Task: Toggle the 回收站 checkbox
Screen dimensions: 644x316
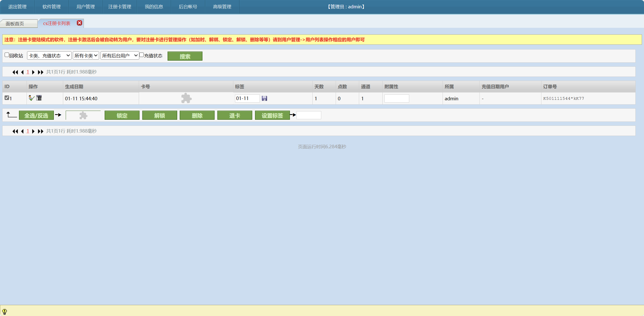Action: tap(7, 55)
